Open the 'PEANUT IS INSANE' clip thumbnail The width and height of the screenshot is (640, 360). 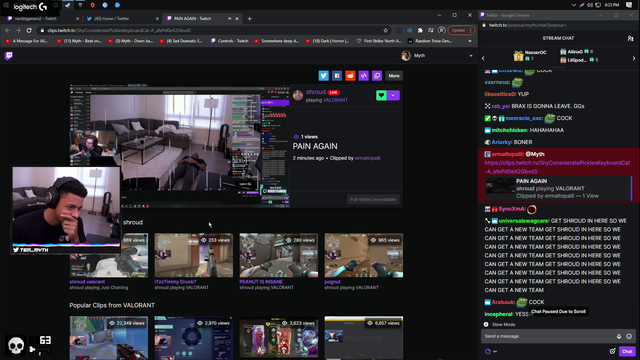click(278, 255)
